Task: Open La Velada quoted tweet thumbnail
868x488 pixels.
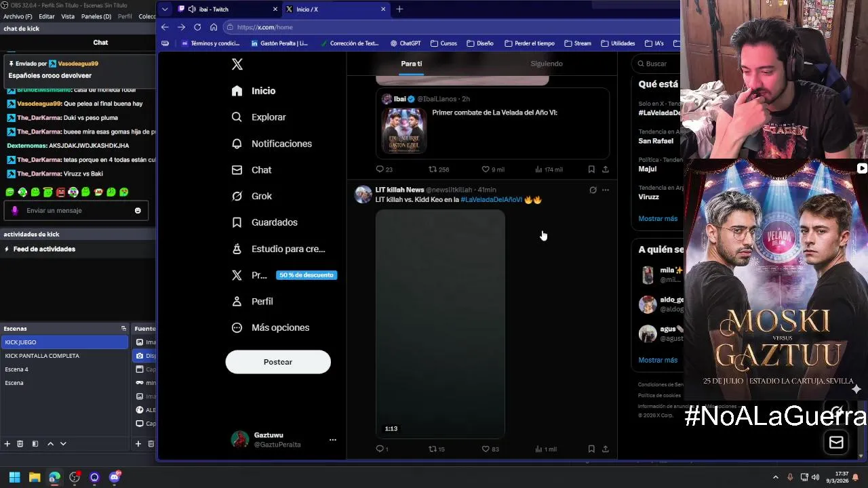Action: [403, 130]
